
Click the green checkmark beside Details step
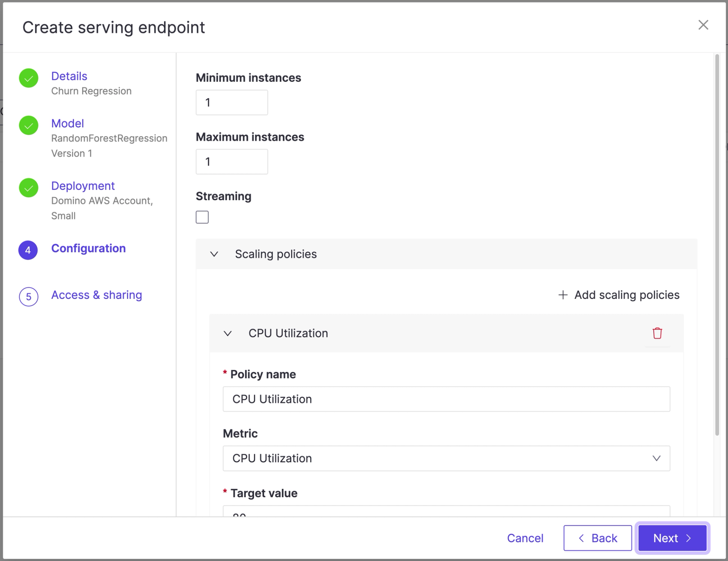click(29, 78)
